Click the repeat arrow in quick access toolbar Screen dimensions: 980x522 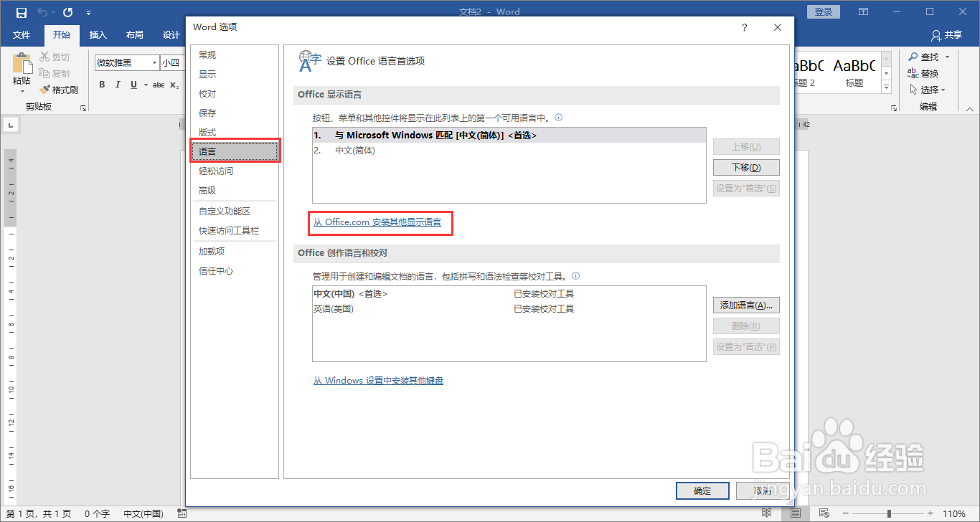pyautogui.click(x=67, y=12)
